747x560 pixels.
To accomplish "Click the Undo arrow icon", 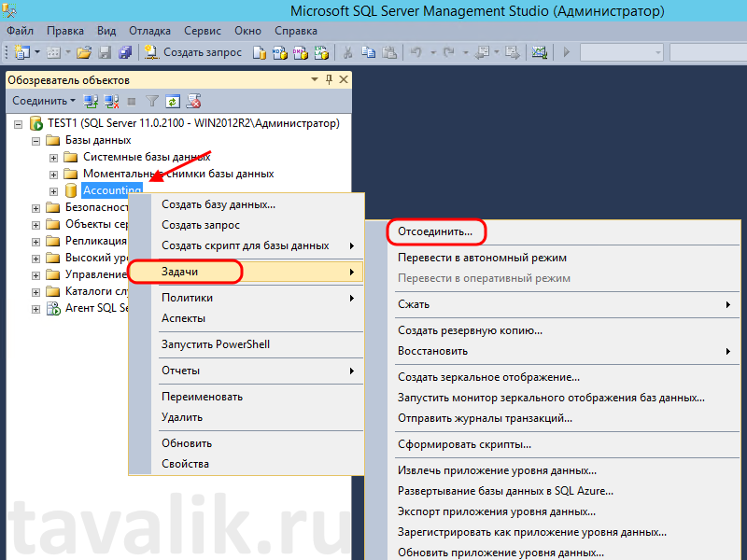I will tap(416, 52).
